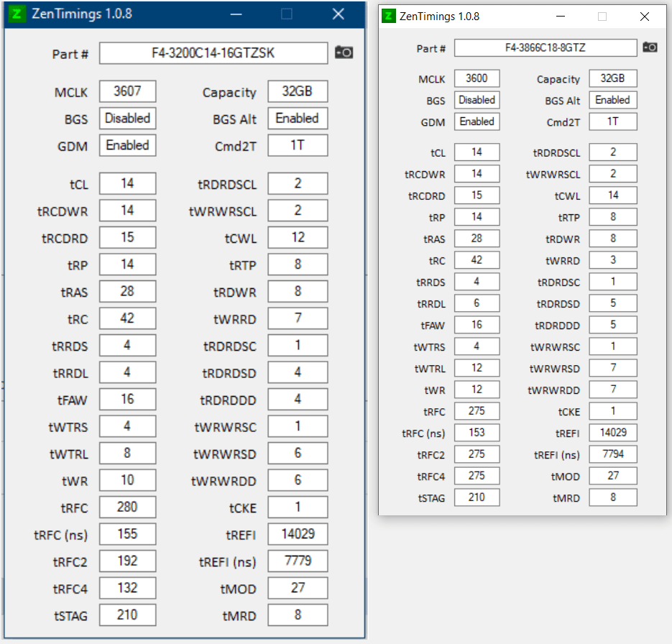
Task: Close the right ZenTimings window
Action: [x=644, y=17]
